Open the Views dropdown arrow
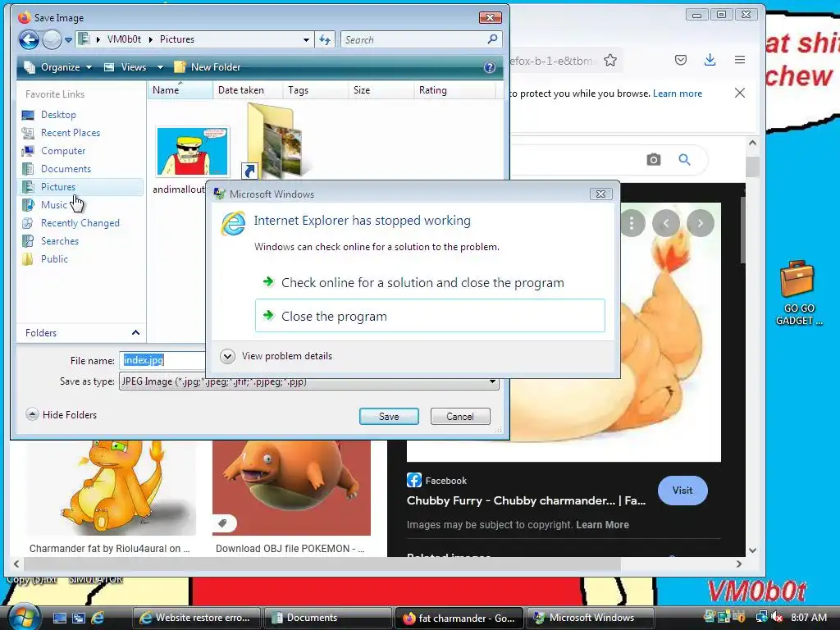The image size is (840, 630). click(x=160, y=67)
